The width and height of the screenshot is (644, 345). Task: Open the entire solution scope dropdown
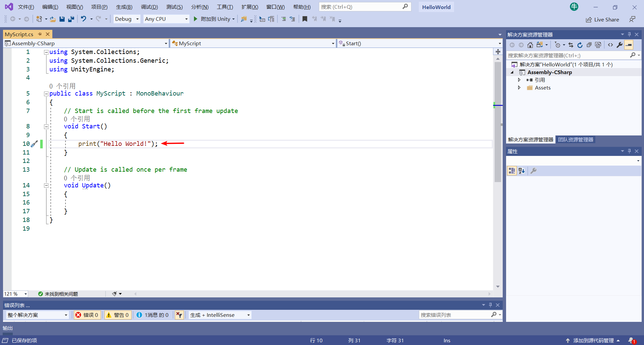[x=37, y=315]
